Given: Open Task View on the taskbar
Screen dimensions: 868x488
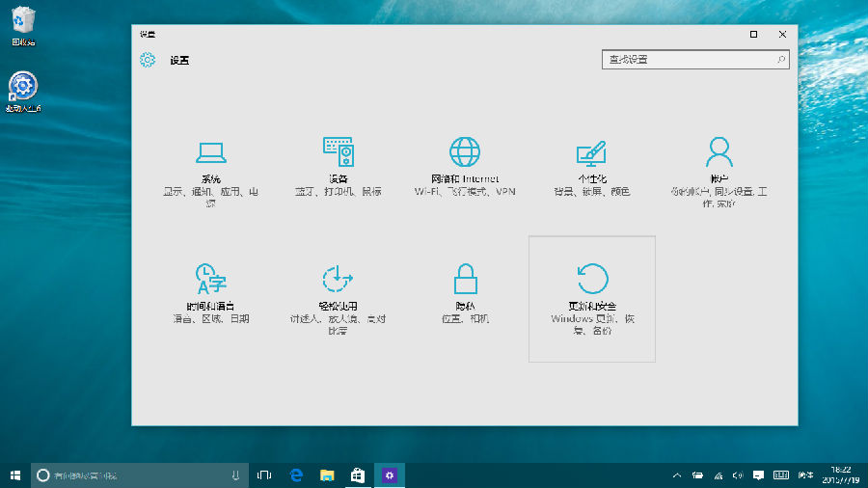Looking at the screenshot, I should click(x=264, y=475).
